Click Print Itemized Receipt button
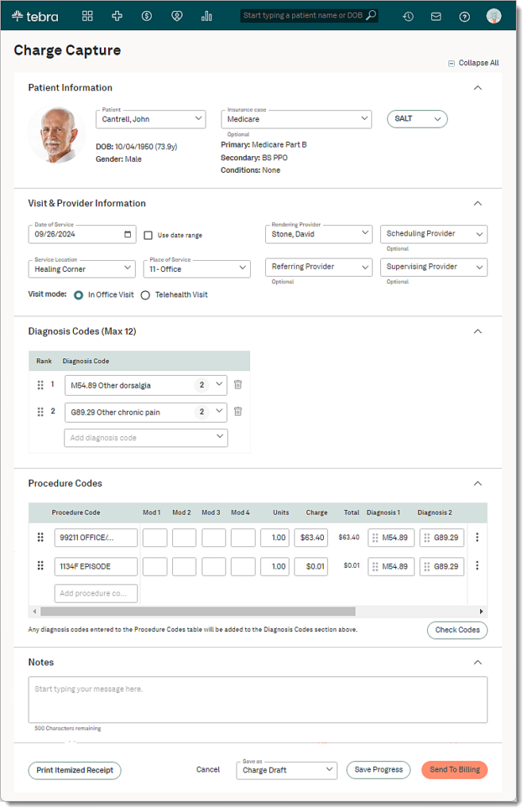 (x=75, y=770)
